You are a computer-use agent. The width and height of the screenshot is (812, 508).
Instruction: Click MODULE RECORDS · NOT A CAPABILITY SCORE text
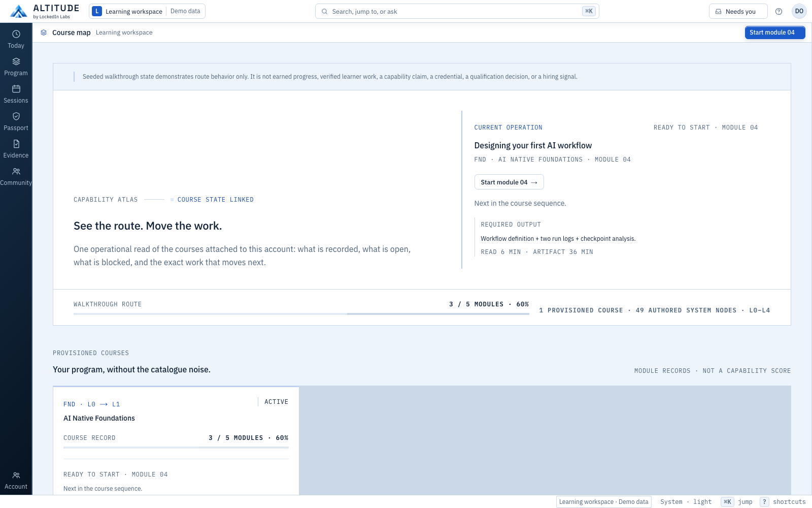713,371
